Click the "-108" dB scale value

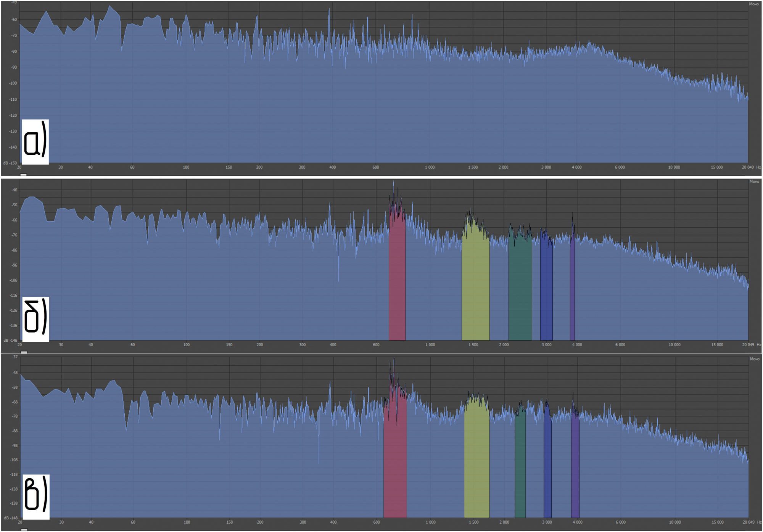[x=14, y=460]
